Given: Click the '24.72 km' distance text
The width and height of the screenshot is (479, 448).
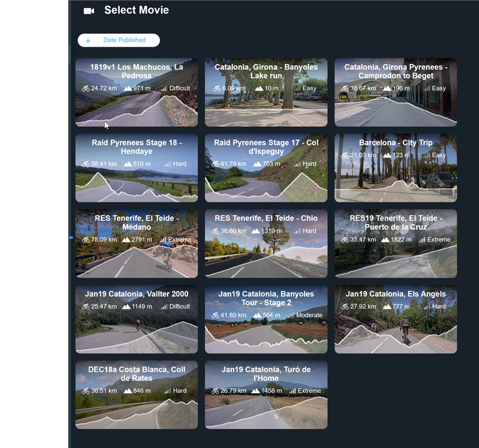Looking at the screenshot, I should [104, 88].
